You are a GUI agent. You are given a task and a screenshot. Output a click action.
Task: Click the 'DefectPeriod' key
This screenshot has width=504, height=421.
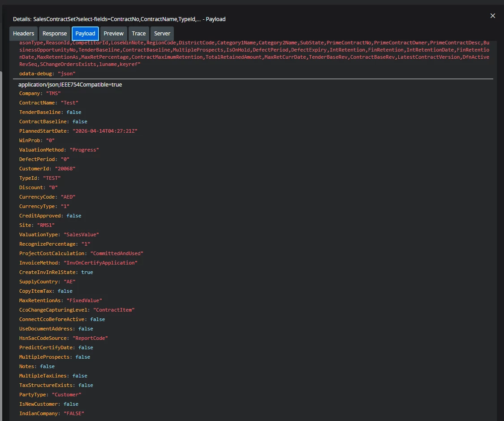37,159
